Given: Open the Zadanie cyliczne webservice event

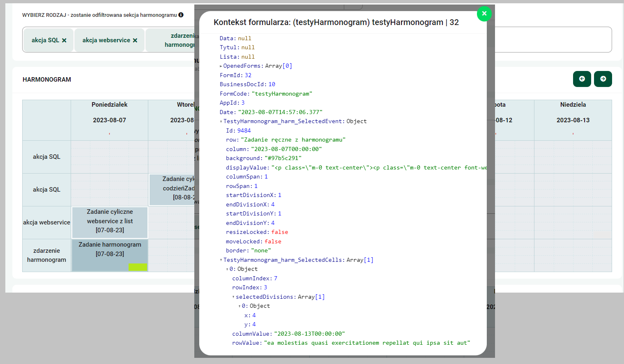Looking at the screenshot, I should pyautogui.click(x=110, y=222).
